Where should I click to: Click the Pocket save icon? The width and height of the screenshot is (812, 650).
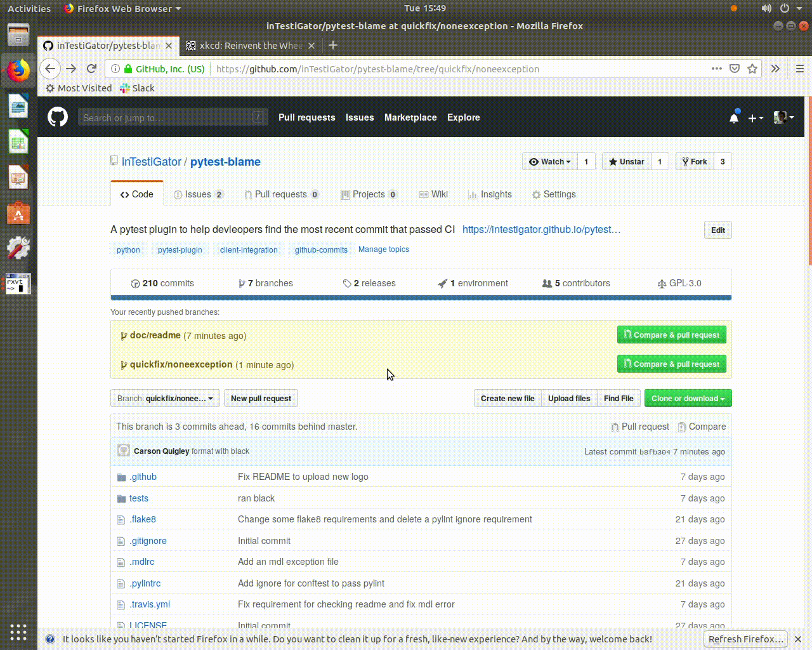pos(735,69)
